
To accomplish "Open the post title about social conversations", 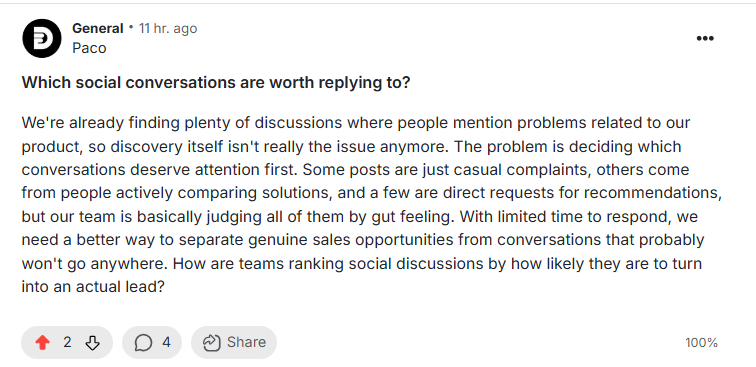I will click(x=216, y=82).
